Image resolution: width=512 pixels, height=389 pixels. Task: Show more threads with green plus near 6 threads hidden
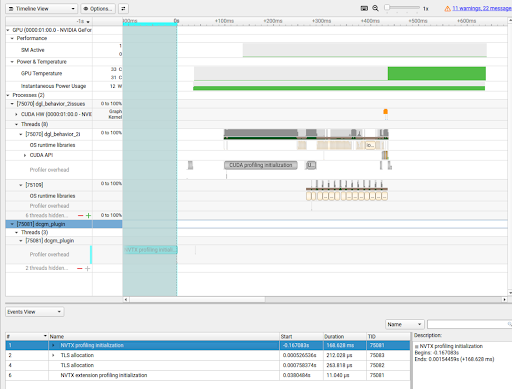(88, 216)
